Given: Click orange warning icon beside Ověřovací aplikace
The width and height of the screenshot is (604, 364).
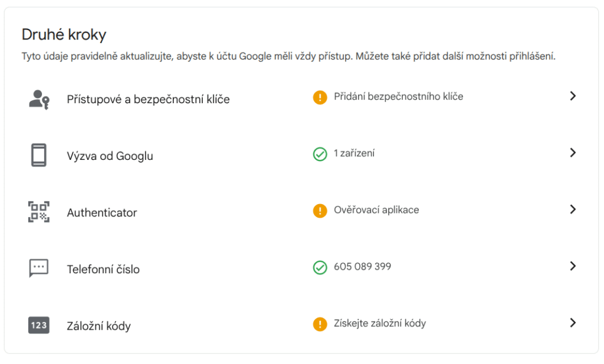Looking at the screenshot, I should tap(320, 210).
